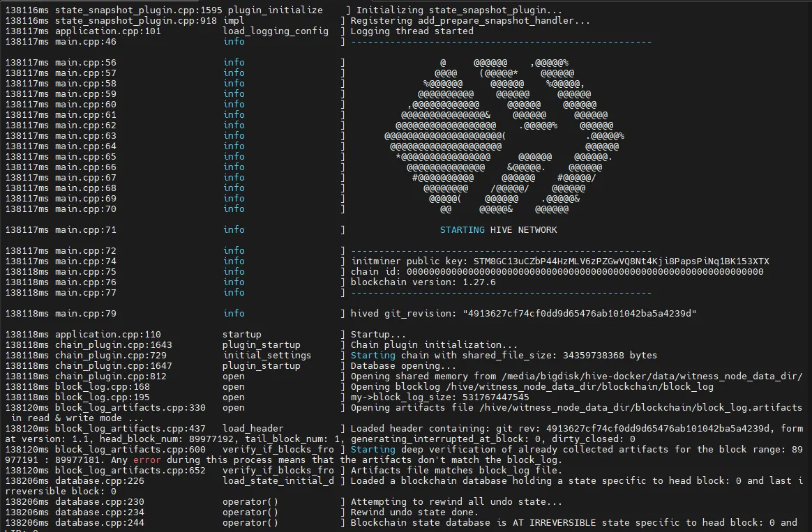
Task: Click 'chain_plugin.cpp:729' source reference
Action: (110, 355)
